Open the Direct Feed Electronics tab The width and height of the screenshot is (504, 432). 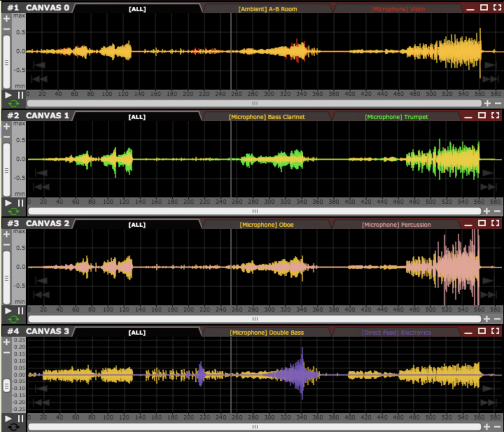[396, 332]
